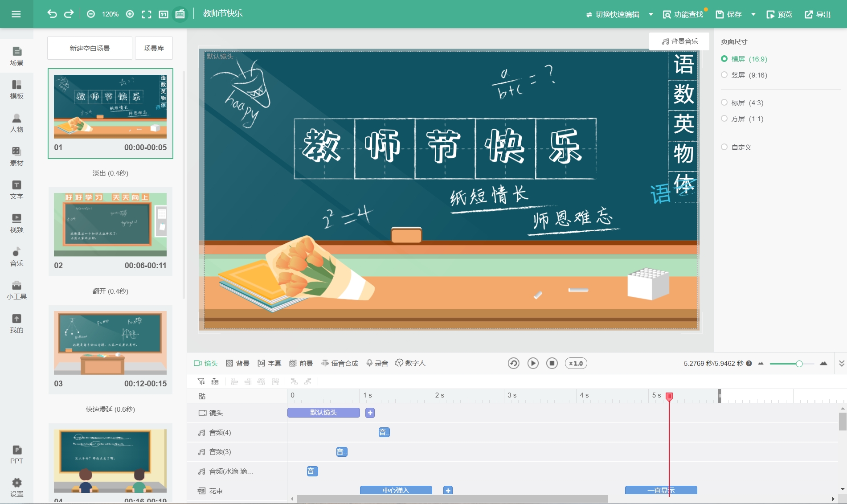847x504 pixels.
Task: Expand the 保存 save options arrow
Action: pyautogui.click(x=753, y=14)
